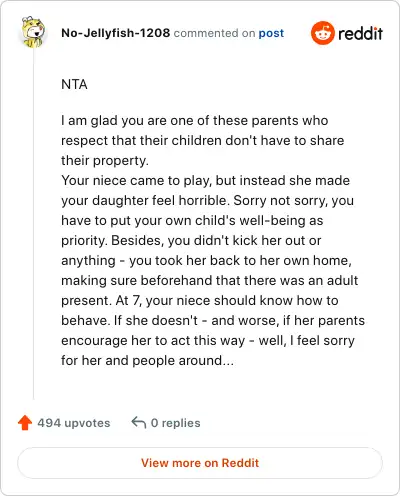Select the reddit wordmark text
Screen dimensions: 400x496
(360, 33)
